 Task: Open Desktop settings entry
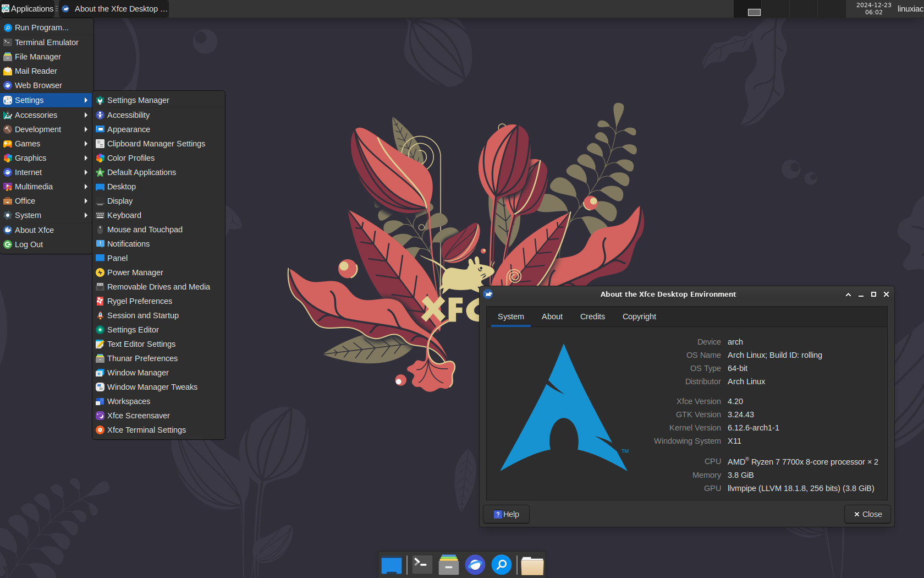[158, 187]
